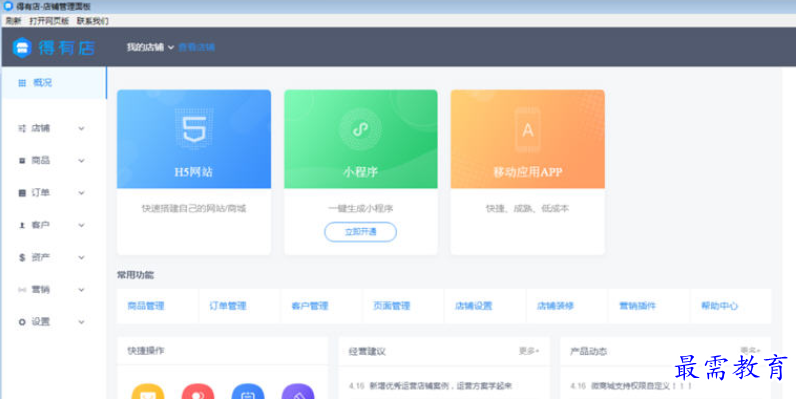Open the 联系我们 menu item

click(x=93, y=21)
